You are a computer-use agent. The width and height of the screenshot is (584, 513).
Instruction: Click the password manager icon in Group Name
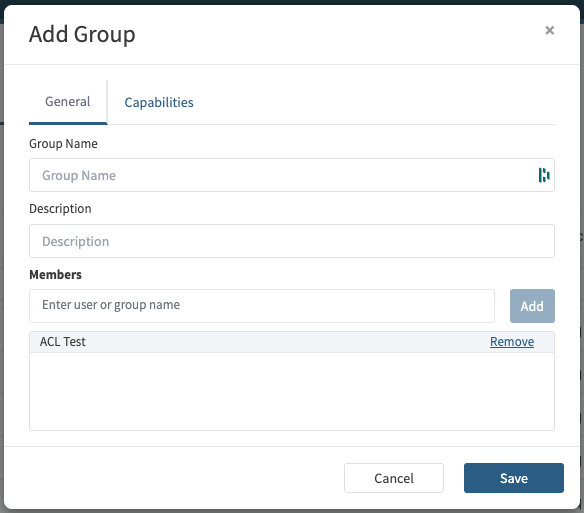544,175
